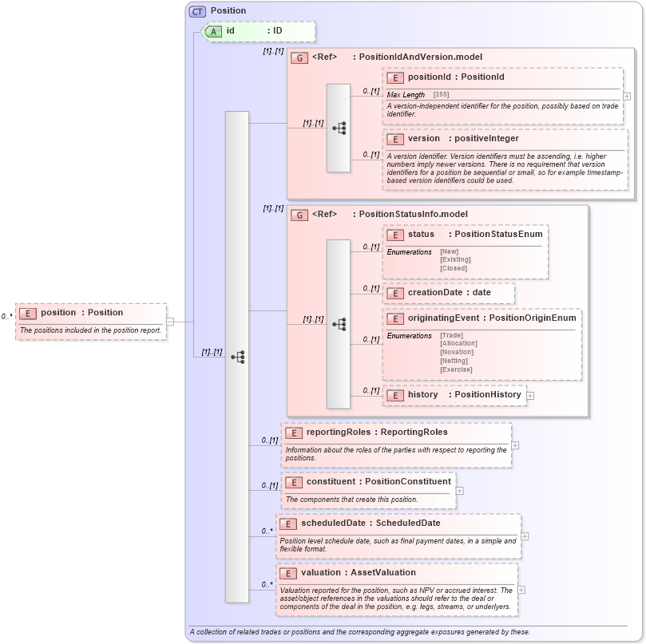This screenshot has width=646, height=644.
Task: Click the creationDate : date element
Action: coord(448,293)
